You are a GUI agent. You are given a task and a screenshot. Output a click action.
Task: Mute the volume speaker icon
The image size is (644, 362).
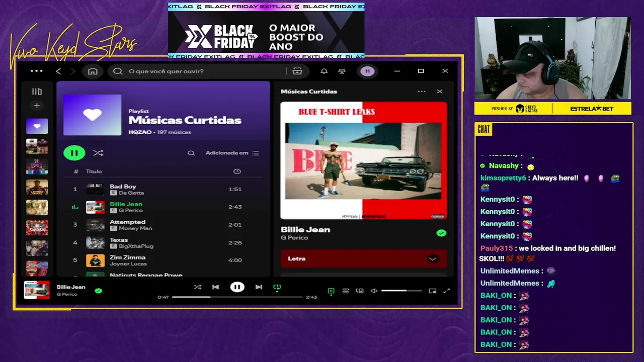(374, 291)
